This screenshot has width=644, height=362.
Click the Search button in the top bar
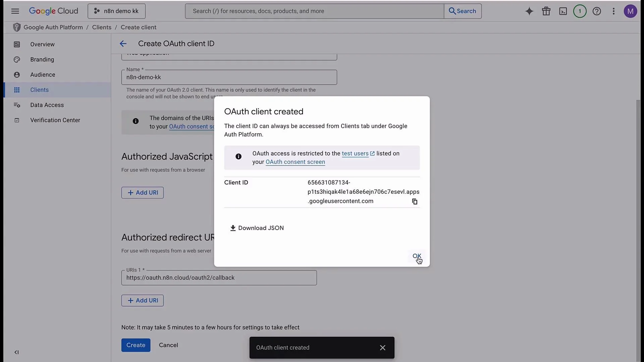pyautogui.click(x=463, y=11)
